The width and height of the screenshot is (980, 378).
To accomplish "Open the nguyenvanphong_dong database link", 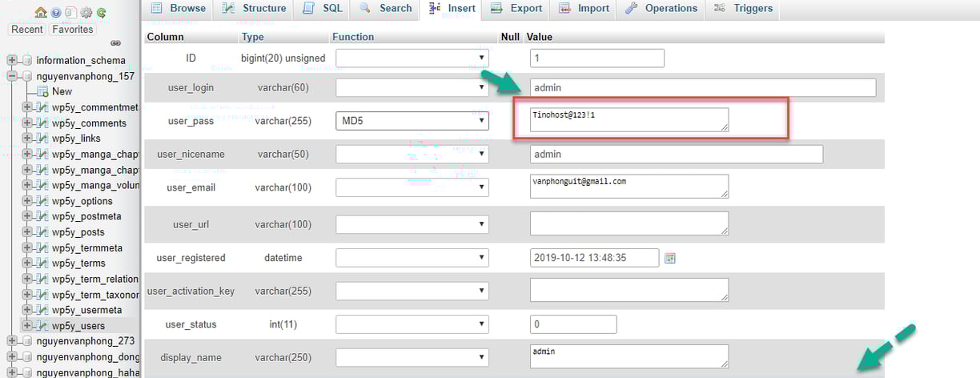I will click(x=88, y=357).
